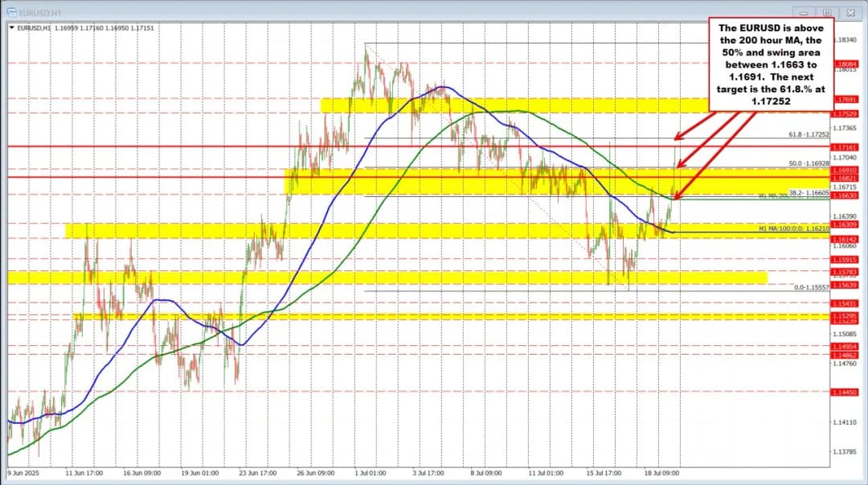This screenshot has width=868, height=485.
Task: Select the 0.0 -1.15557 Fibonacci label
Action: [811, 287]
